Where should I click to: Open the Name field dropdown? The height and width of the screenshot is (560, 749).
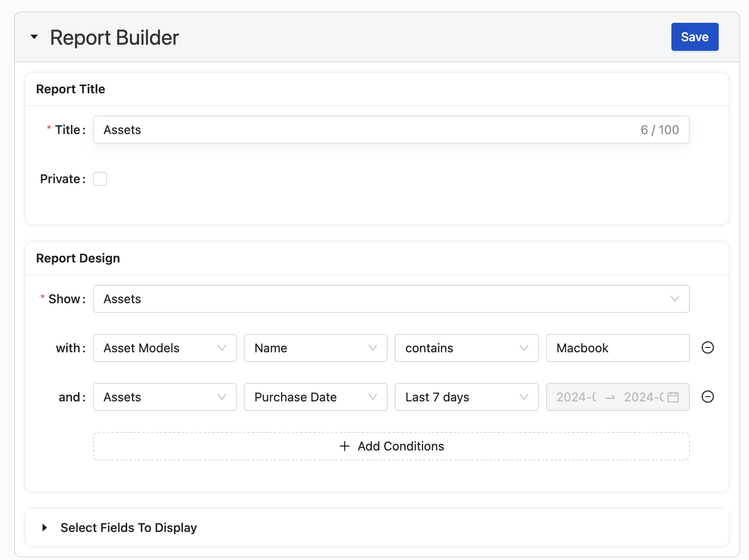tap(315, 348)
